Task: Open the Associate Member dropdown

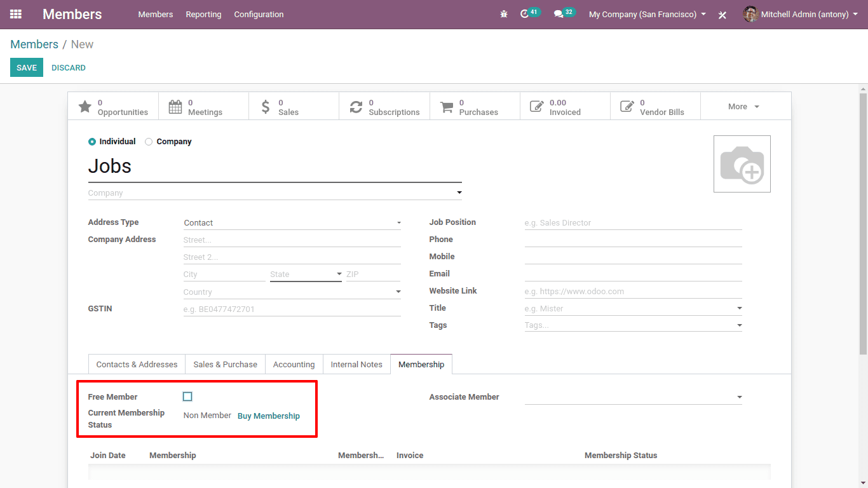Action: coord(633,397)
